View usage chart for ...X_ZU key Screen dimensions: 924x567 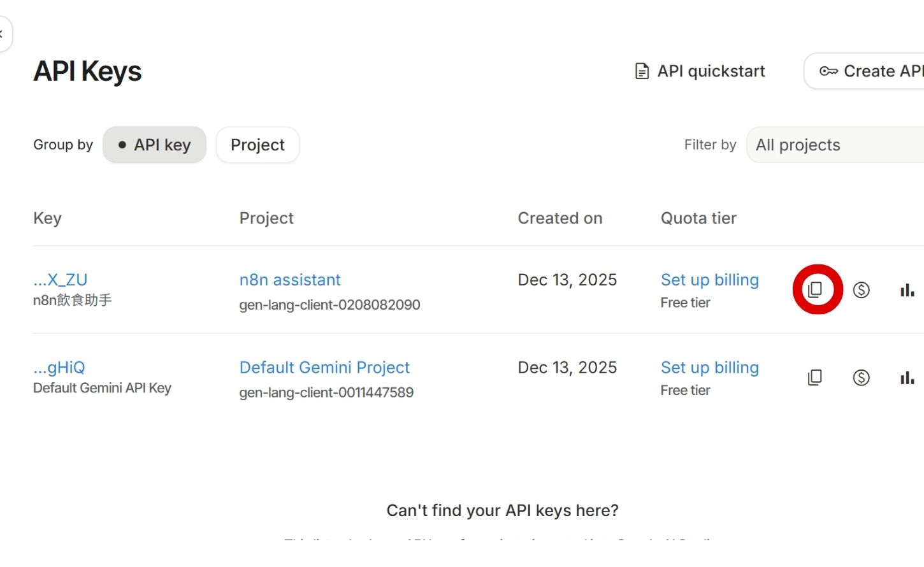[x=907, y=291]
